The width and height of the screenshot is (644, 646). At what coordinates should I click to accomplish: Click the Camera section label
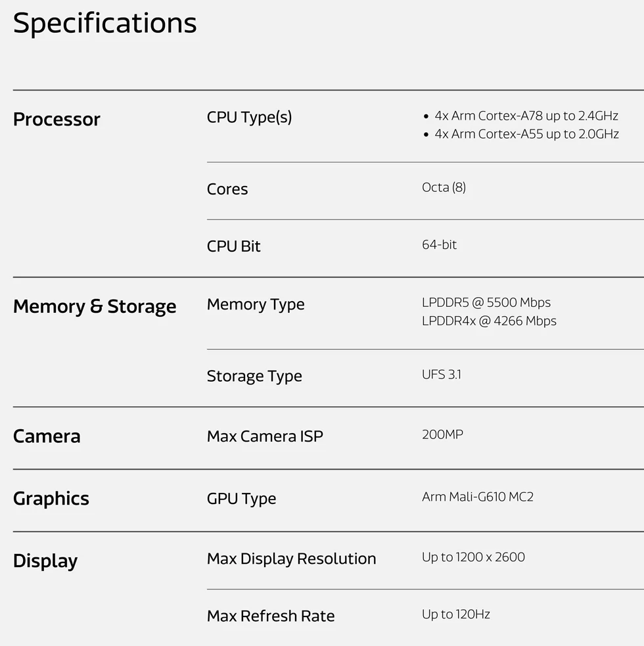(47, 436)
